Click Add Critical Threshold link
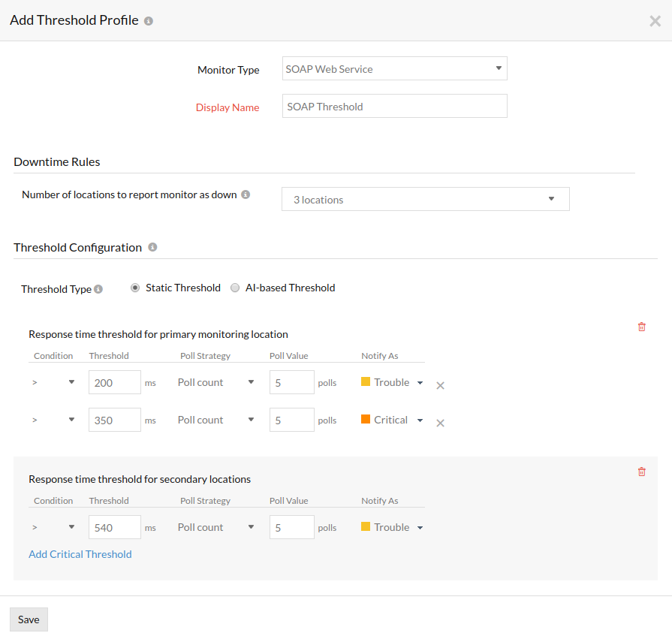Screen dimensions: 672x639 pyautogui.click(x=80, y=554)
